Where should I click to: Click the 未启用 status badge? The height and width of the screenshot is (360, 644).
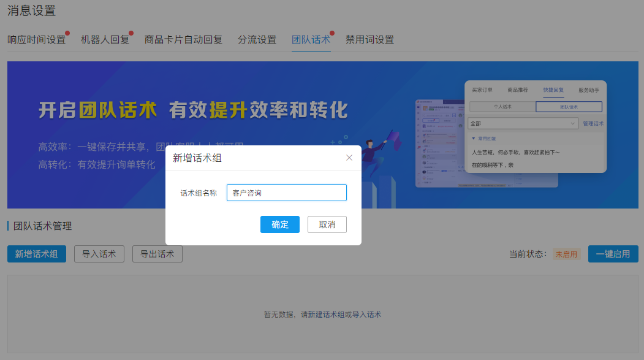click(x=566, y=254)
